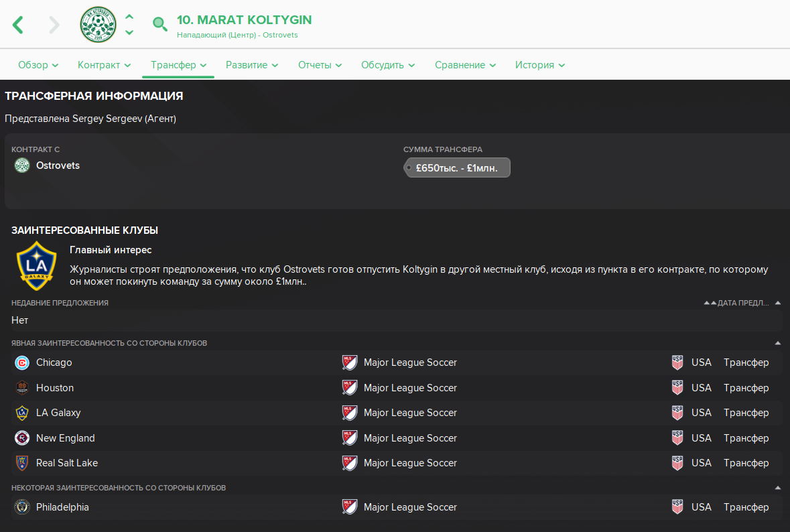Click the New England club logo
This screenshot has width=790, height=532.
click(x=22, y=438)
